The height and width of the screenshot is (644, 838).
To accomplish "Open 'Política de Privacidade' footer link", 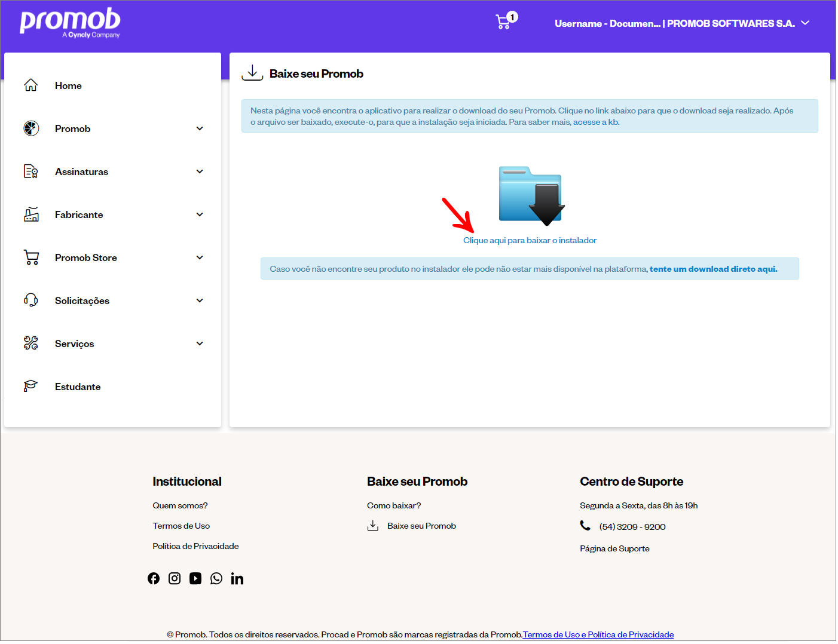I will tap(195, 546).
